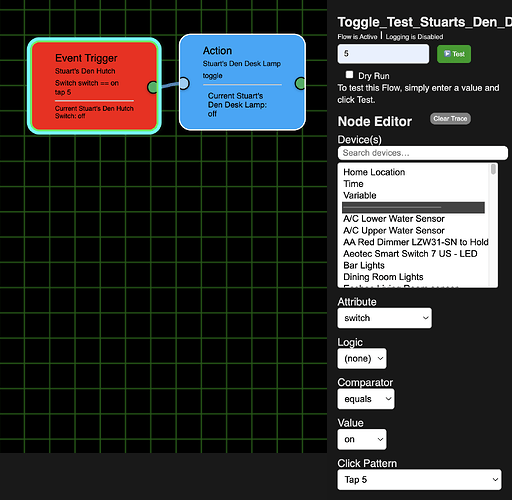Image resolution: width=512 pixels, height=500 pixels.
Task: Click Event Trigger node's green output port
Action: [153, 87]
